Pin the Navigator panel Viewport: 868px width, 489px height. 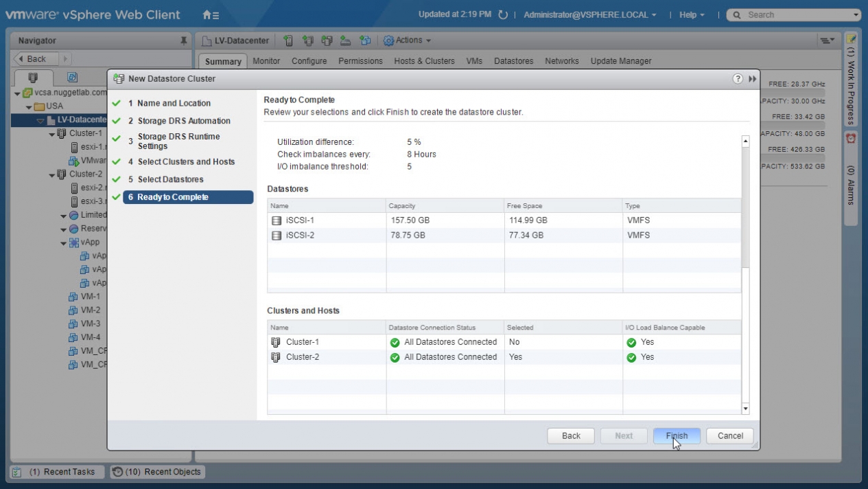(183, 41)
